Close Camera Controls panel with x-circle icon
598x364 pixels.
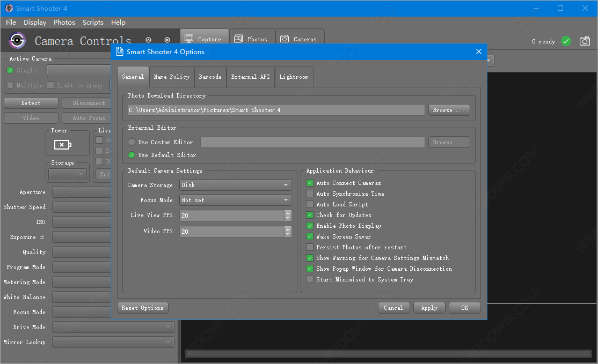click(167, 40)
